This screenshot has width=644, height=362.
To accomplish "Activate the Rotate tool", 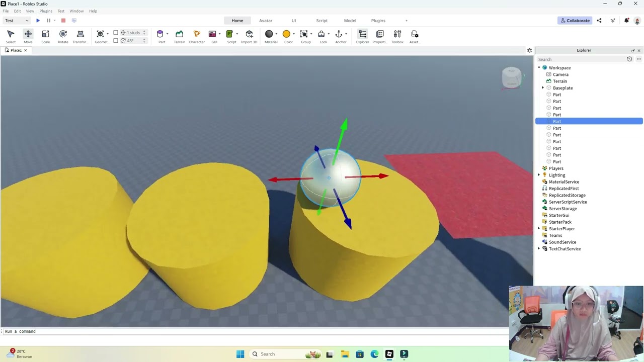I will tap(63, 36).
